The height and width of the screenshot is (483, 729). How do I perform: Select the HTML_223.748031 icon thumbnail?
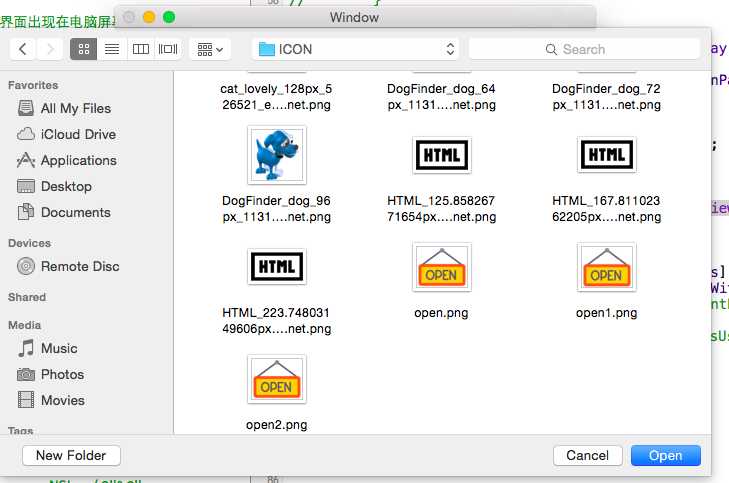coord(277,266)
